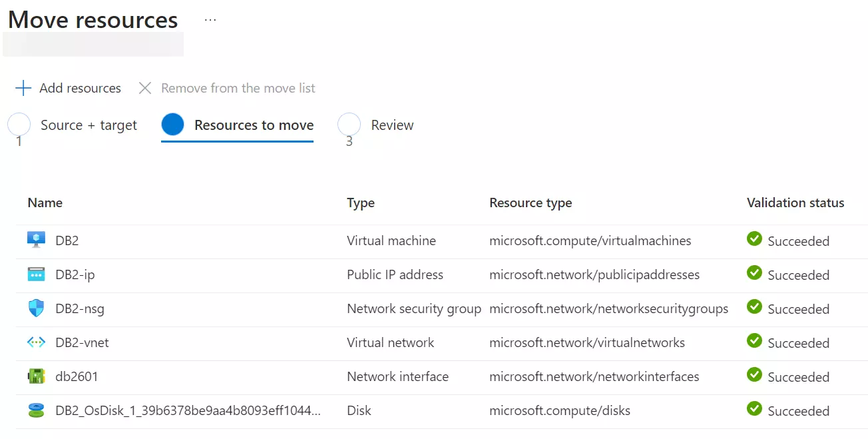Click microsoft.network/publicipaddresses resource type
Image resolution: width=868 pixels, height=439 pixels.
pyautogui.click(x=594, y=274)
